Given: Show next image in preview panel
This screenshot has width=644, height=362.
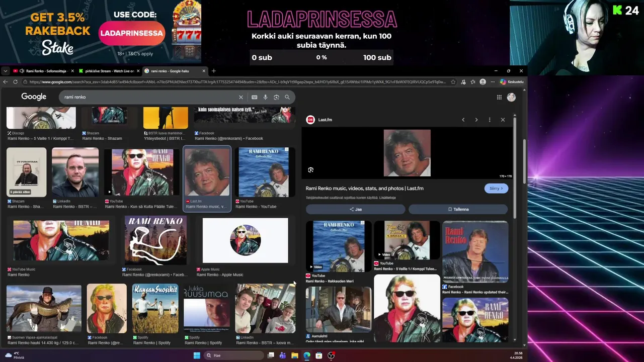Looking at the screenshot, I should [476, 120].
